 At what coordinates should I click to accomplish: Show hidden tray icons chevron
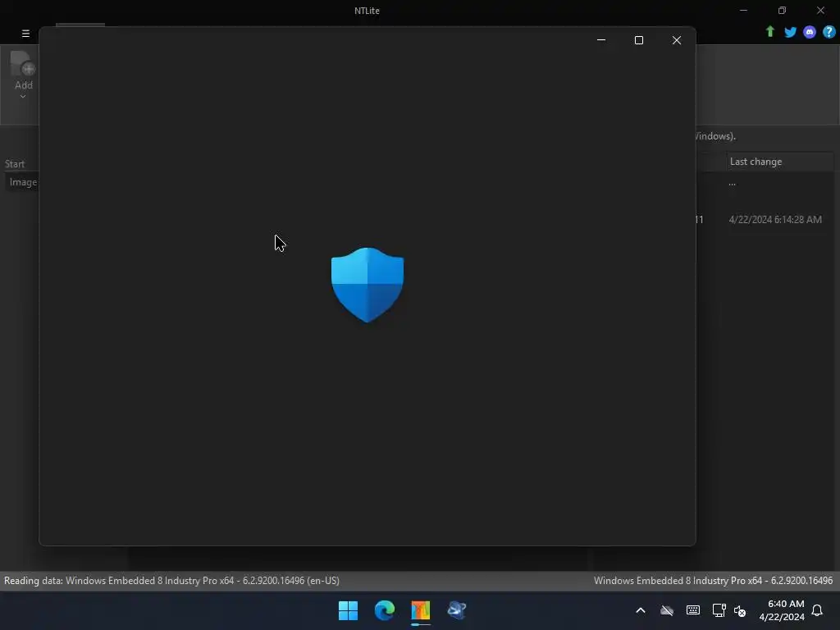(640, 610)
